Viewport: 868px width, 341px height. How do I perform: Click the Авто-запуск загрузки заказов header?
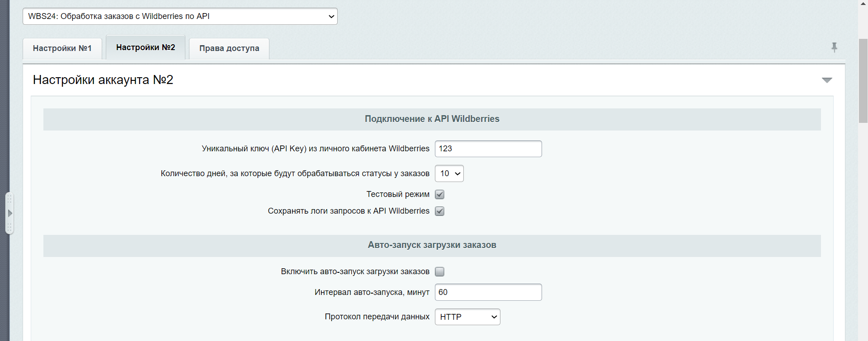pos(432,245)
